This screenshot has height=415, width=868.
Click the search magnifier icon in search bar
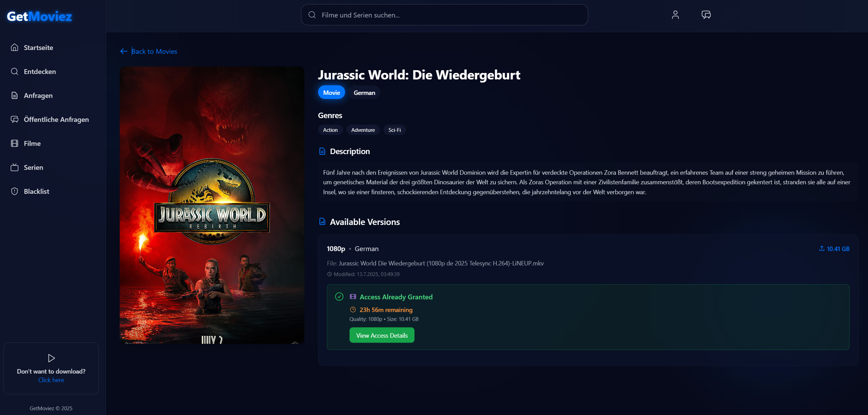point(312,15)
